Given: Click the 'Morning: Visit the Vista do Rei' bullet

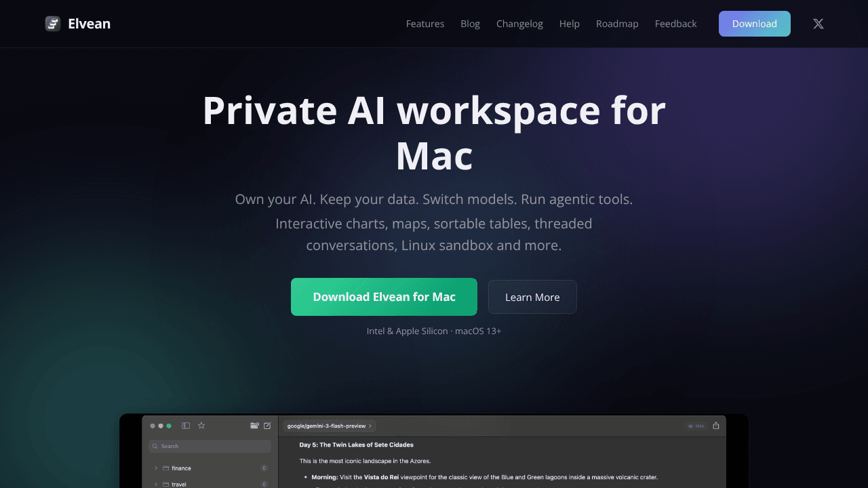Looking at the screenshot, I should 485,477.
